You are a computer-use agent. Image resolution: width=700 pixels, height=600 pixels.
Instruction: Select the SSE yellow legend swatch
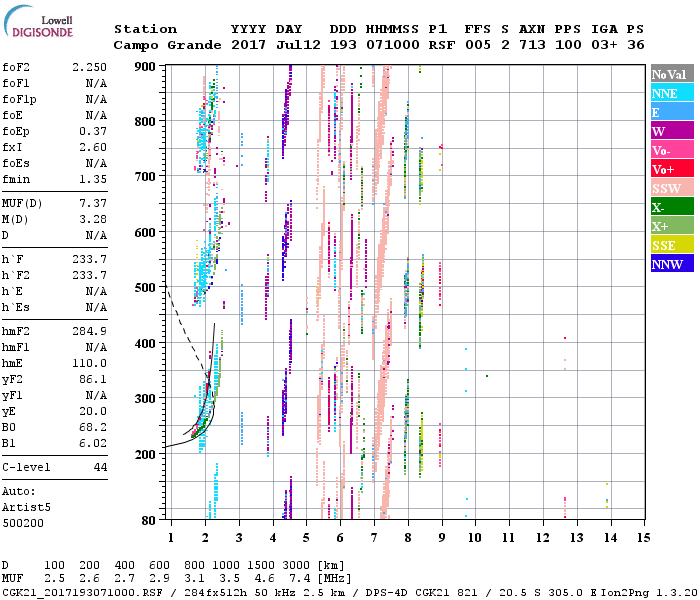672,245
